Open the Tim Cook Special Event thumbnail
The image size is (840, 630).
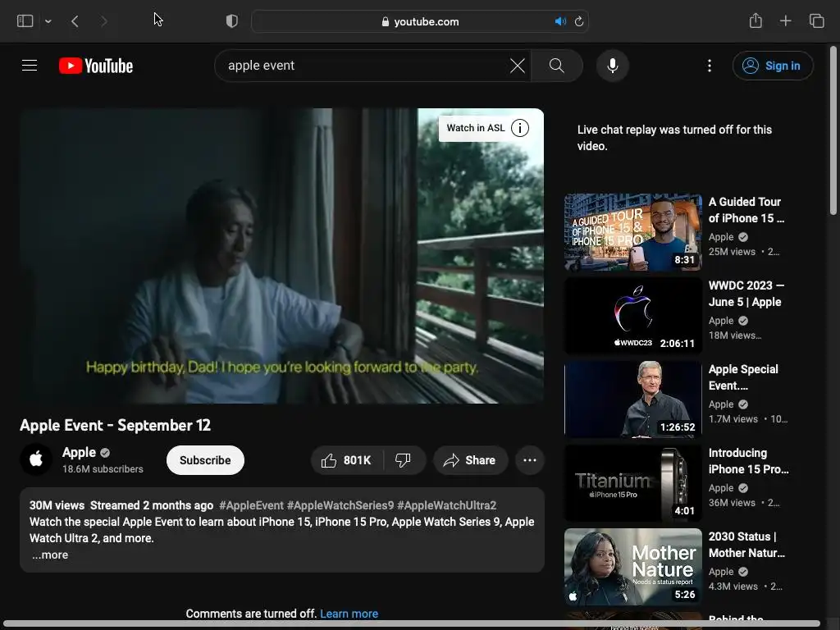pyautogui.click(x=632, y=399)
